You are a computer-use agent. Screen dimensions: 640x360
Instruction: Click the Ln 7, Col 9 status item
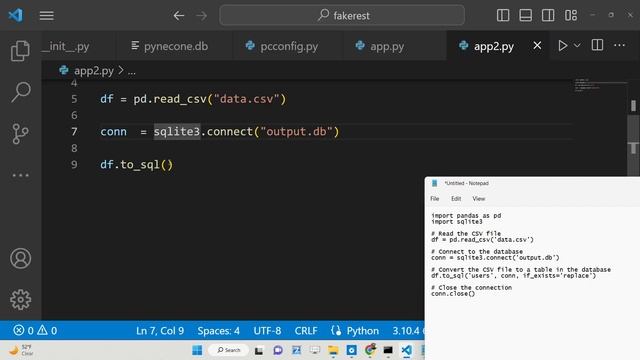160,331
